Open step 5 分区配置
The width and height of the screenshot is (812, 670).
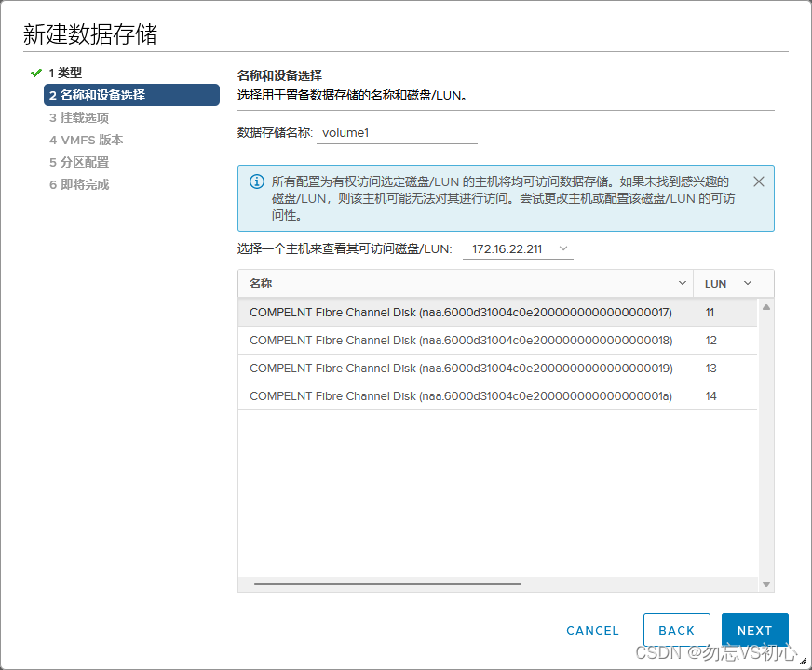pos(79,163)
